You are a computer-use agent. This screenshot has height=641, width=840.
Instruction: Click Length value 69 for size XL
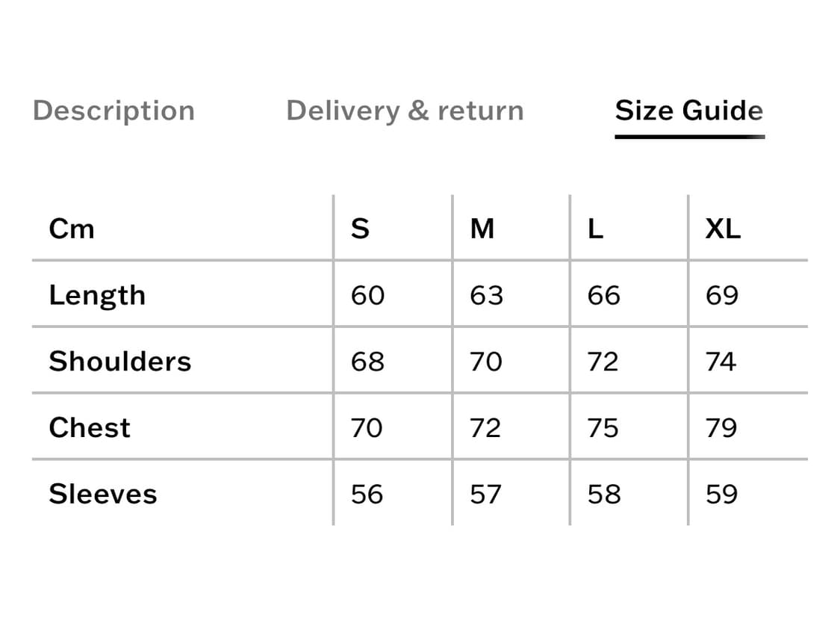(722, 296)
